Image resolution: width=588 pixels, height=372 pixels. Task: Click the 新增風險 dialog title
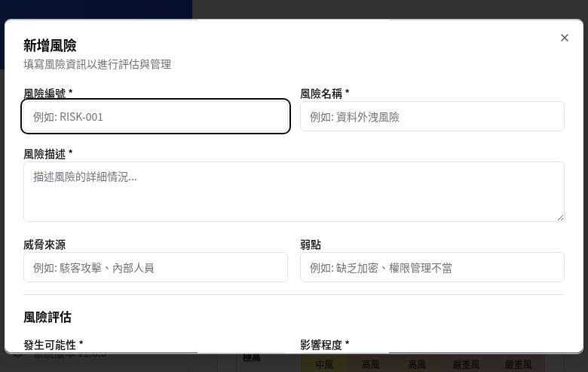(50, 45)
